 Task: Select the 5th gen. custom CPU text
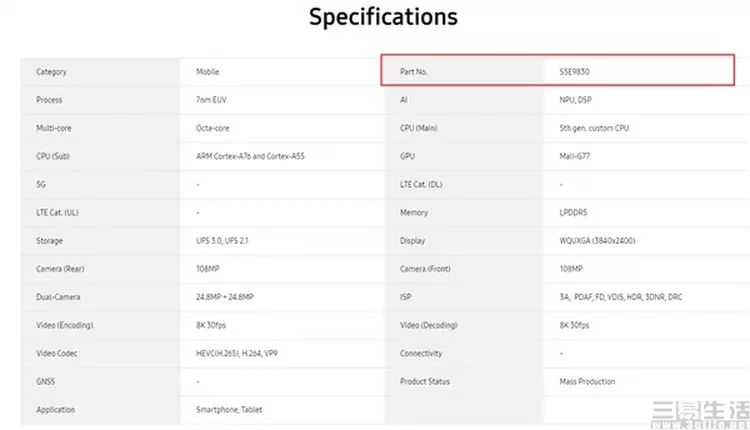(x=594, y=128)
